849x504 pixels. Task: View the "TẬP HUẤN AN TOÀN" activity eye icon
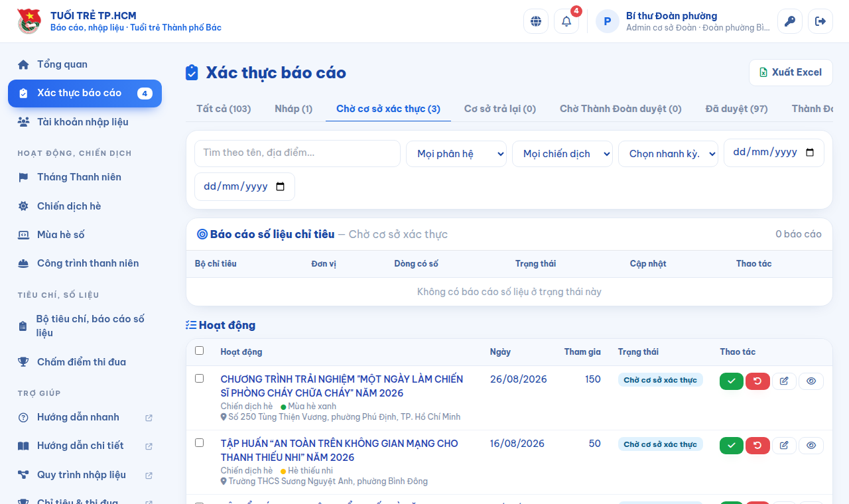click(811, 446)
